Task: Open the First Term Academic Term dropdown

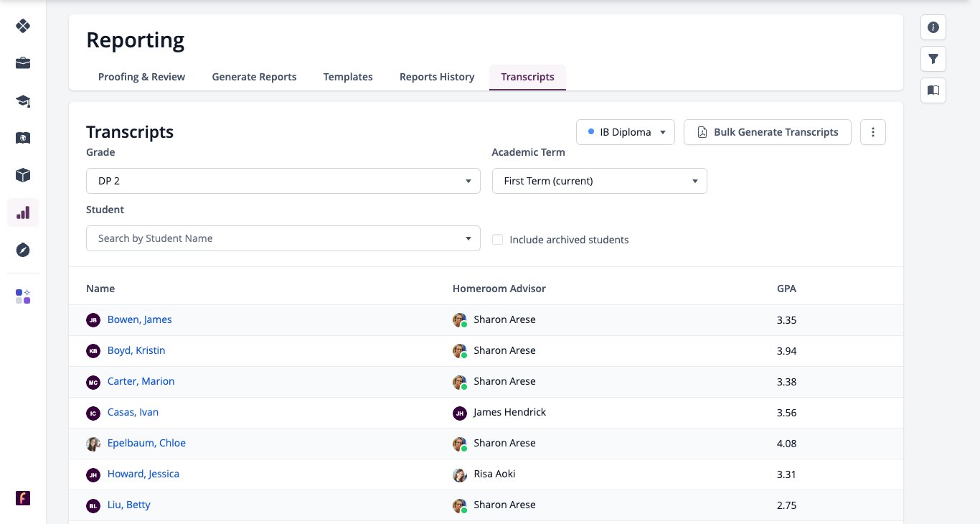Action: 600,181
